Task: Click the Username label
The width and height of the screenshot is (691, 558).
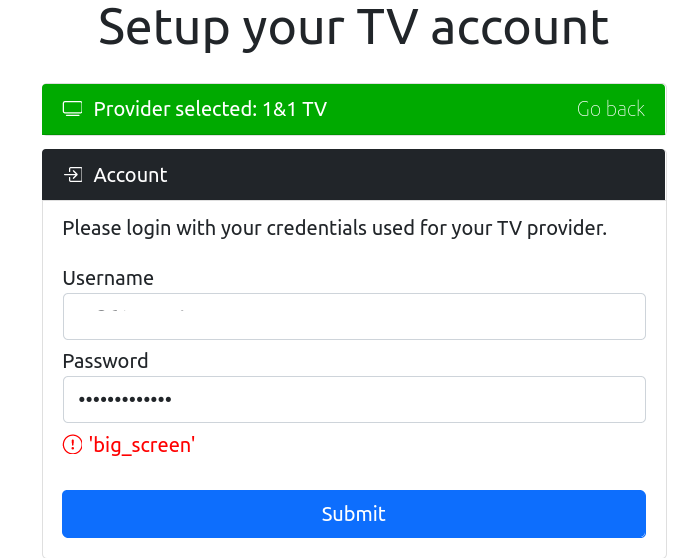Action: [x=108, y=279]
